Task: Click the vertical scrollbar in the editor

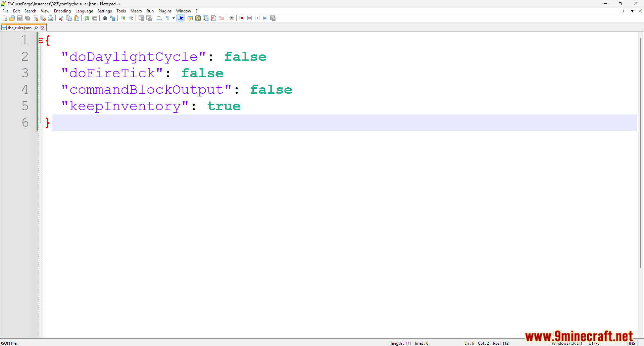Action: coord(640,151)
